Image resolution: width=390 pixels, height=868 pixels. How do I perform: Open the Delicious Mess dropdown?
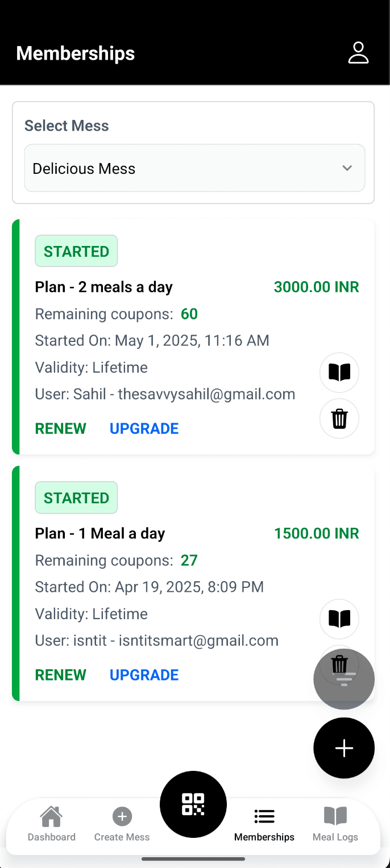[194, 168]
